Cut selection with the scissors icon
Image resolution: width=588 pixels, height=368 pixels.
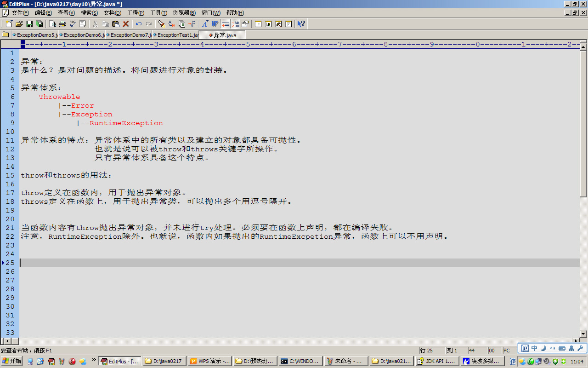point(95,24)
